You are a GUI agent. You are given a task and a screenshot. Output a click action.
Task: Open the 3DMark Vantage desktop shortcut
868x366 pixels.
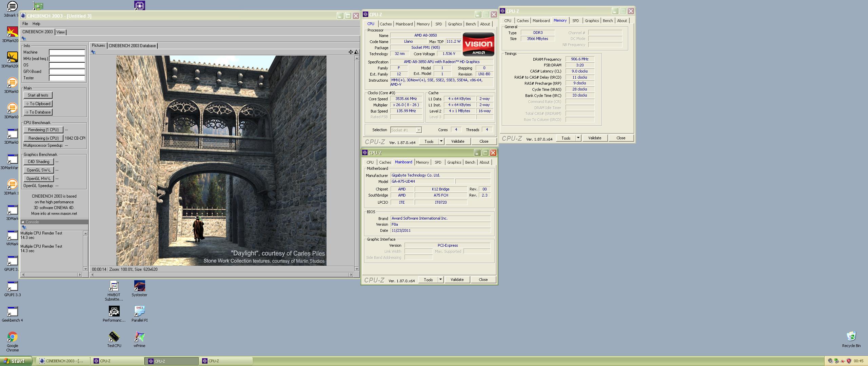tap(12, 159)
